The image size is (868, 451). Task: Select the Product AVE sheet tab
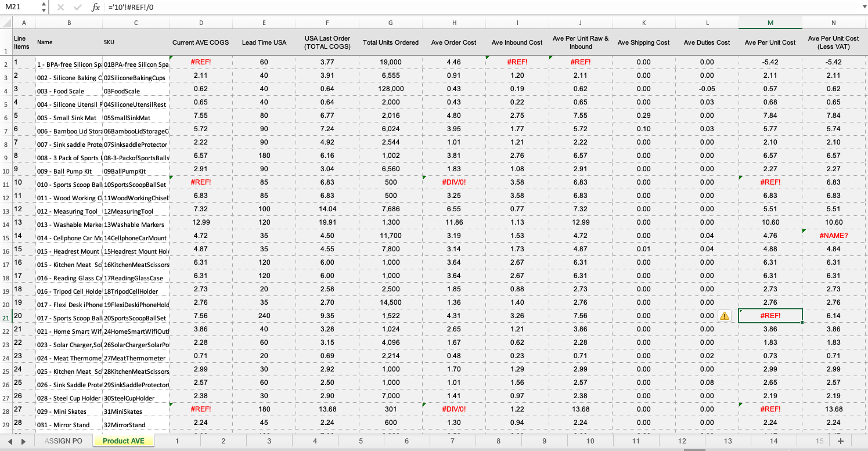tap(124, 441)
